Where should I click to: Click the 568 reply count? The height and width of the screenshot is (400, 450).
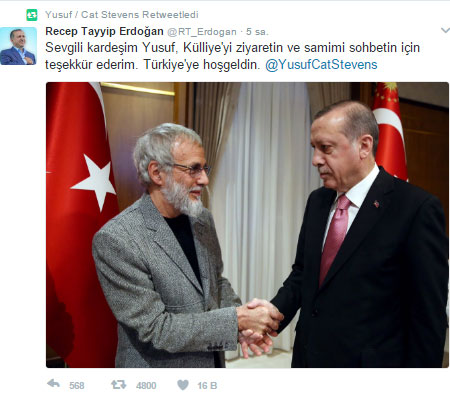[x=77, y=386]
